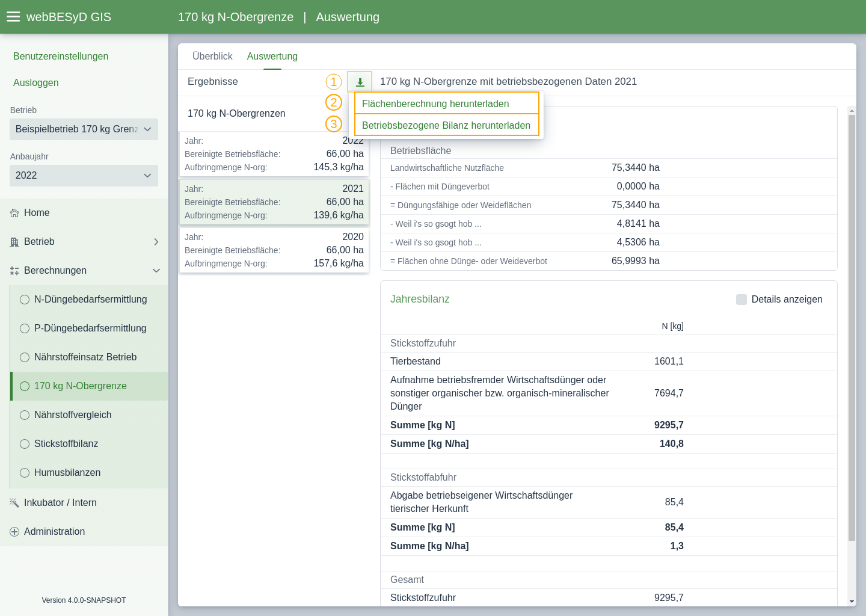Open Humusbilanzen calculation
The image size is (866, 616).
point(89,473)
